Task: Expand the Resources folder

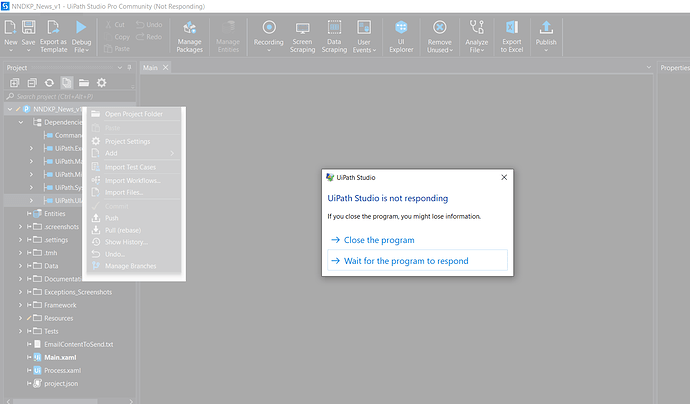Action: pos(20,318)
